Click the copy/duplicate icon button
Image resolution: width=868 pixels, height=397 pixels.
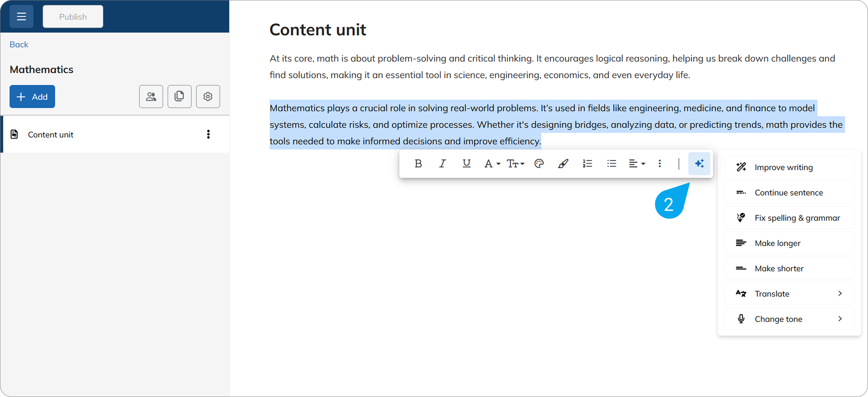pos(179,97)
